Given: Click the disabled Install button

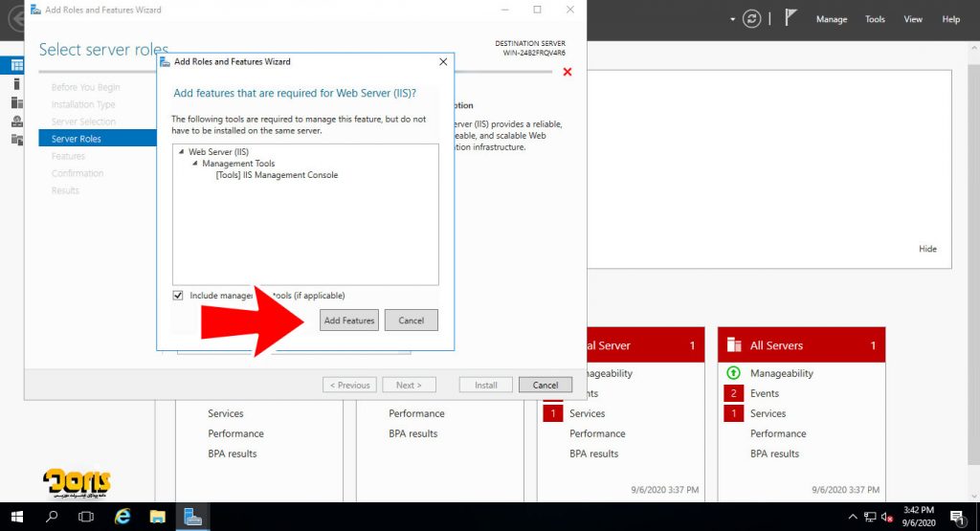Looking at the screenshot, I should 485,385.
